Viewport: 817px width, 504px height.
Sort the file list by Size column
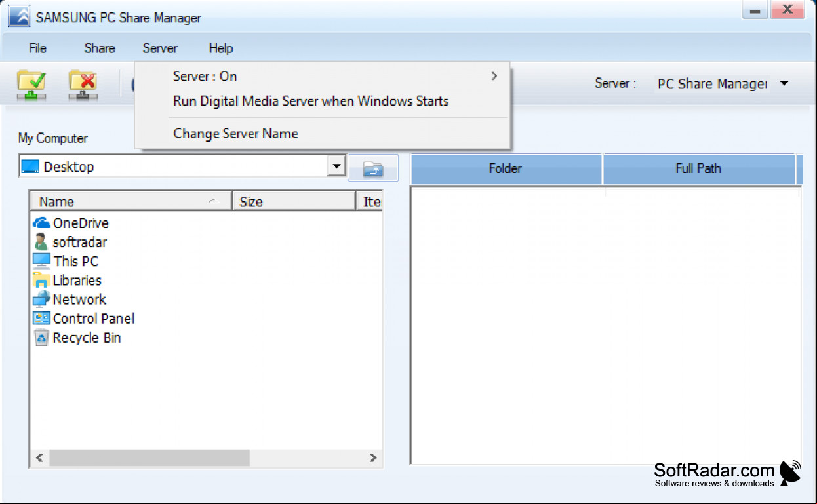pyautogui.click(x=294, y=201)
